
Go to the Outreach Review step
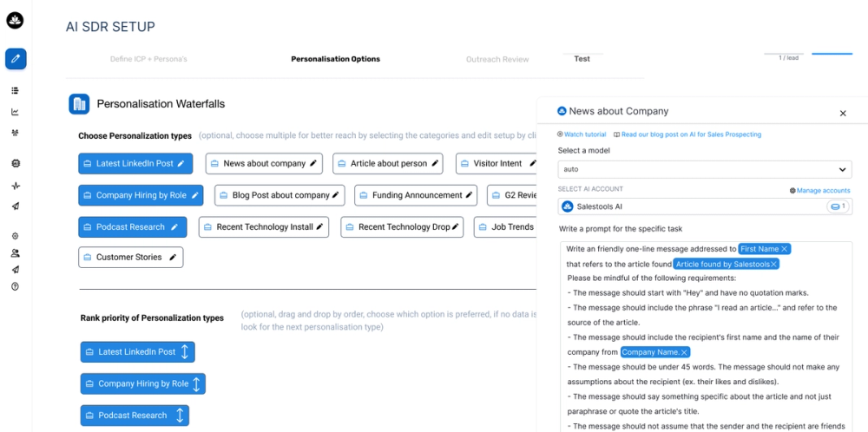coord(497,59)
